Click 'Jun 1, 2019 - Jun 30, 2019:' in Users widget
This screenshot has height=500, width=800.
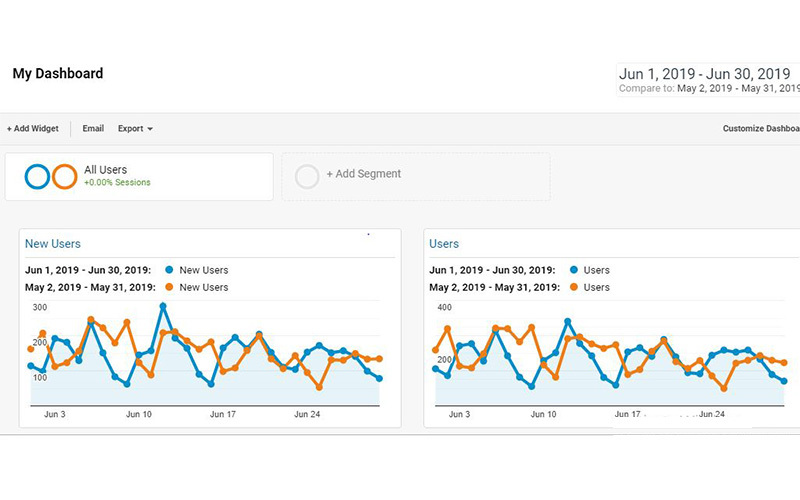pos(492,270)
